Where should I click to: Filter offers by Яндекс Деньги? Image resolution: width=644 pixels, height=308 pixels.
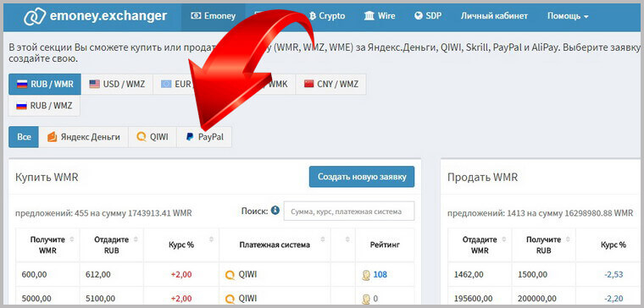[x=84, y=137]
